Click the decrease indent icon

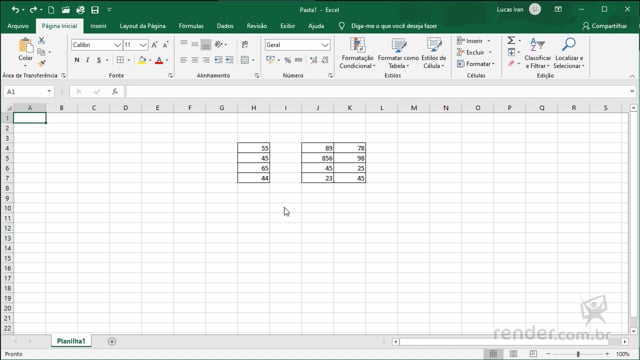218,60
